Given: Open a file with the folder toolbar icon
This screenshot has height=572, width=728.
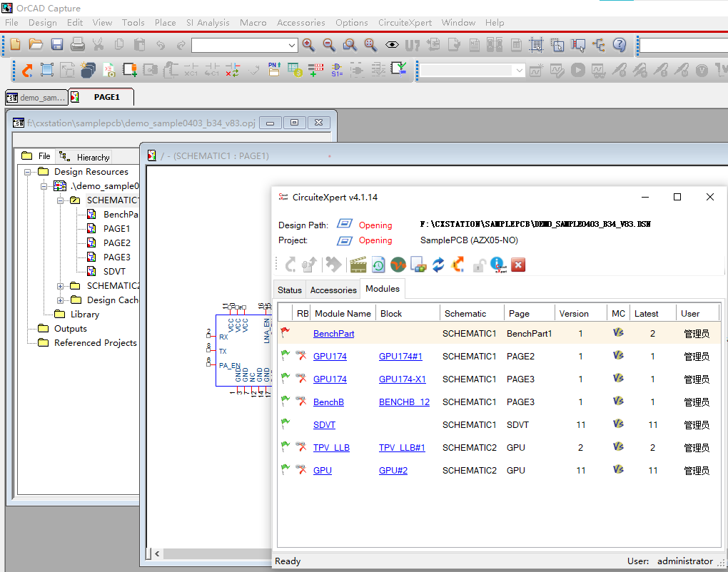Looking at the screenshot, I should pyautogui.click(x=36, y=44).
